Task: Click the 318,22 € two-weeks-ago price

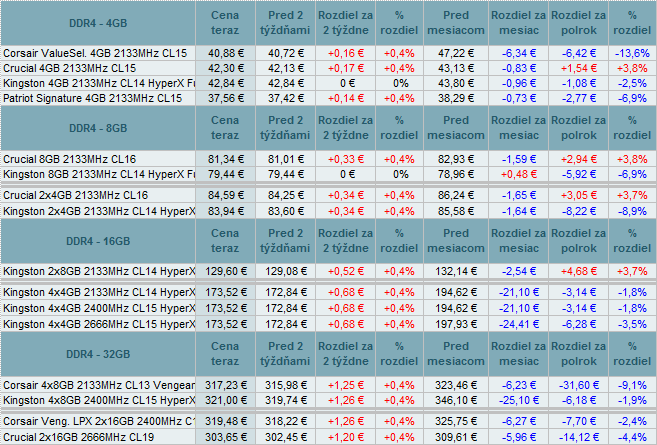Action: [x=286, y=421]
